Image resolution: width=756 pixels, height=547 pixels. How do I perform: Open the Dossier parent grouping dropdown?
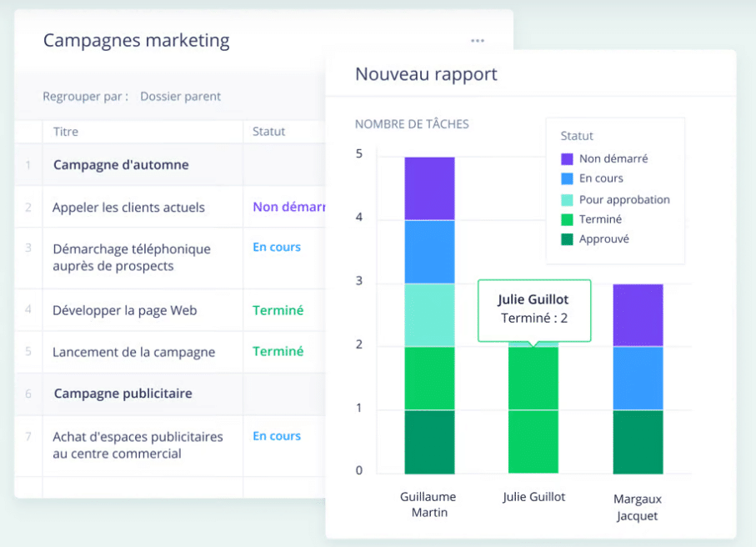point(180,97)
